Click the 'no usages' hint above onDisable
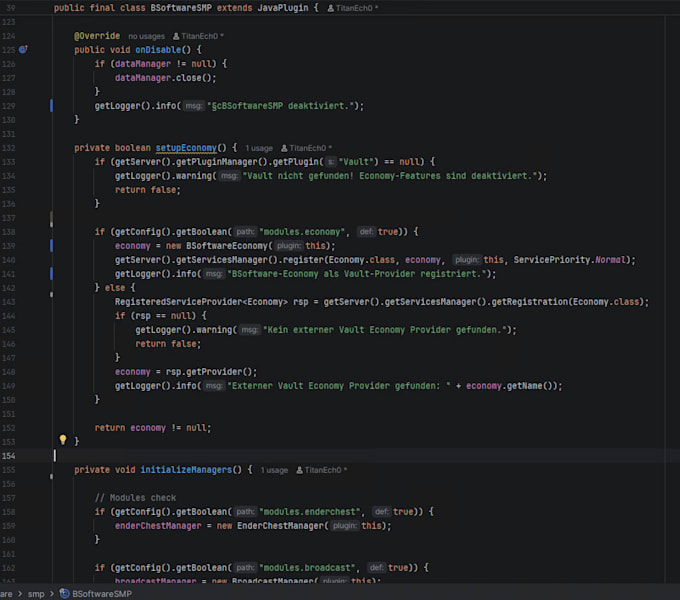 (147, 36)
